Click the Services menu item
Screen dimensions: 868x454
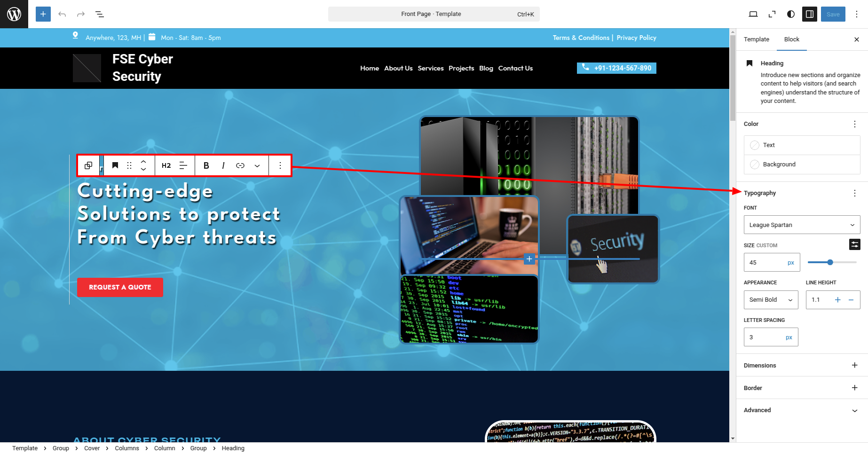tap(431, 68)
